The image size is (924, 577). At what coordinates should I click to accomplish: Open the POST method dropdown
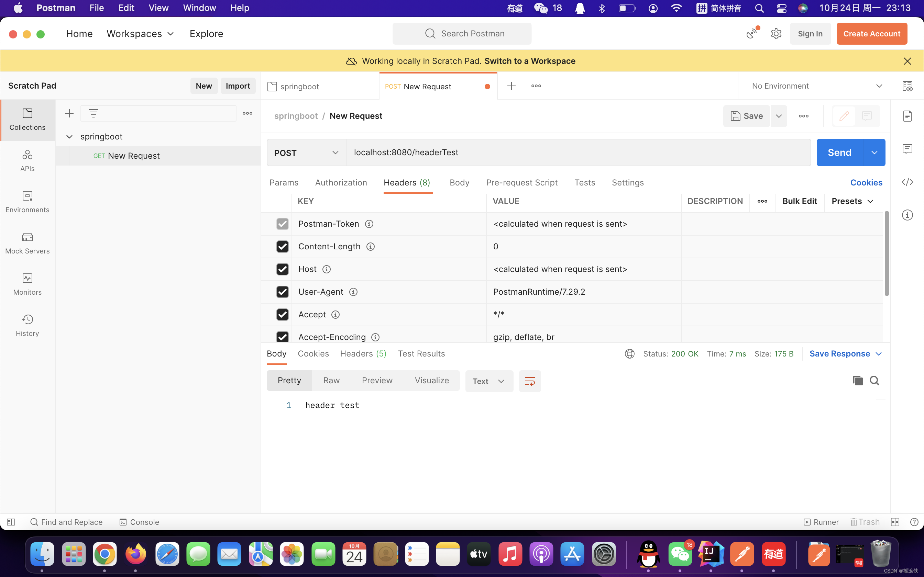tap(306, 152)
